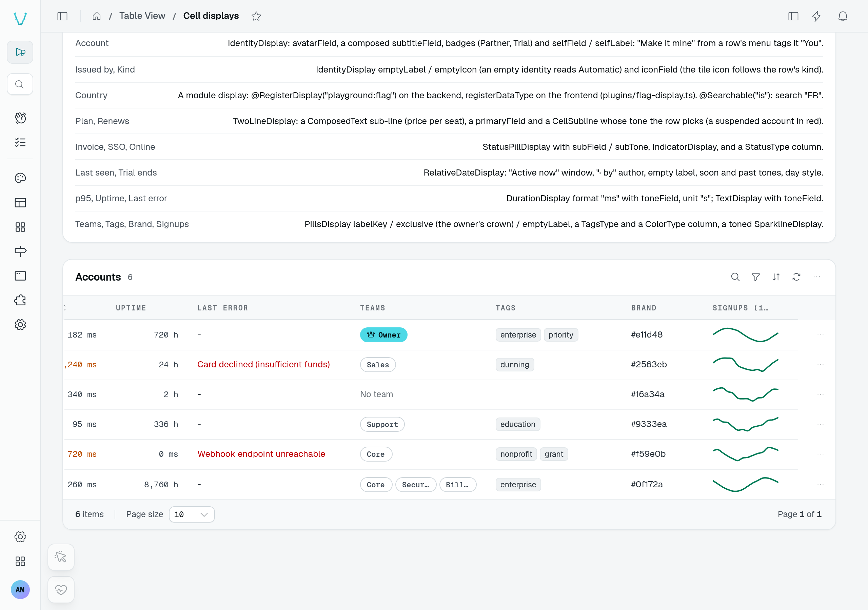Screen dimensions: 868x610
Task: Toggle the left sidebar panel icon
Action: click(62, 16)
